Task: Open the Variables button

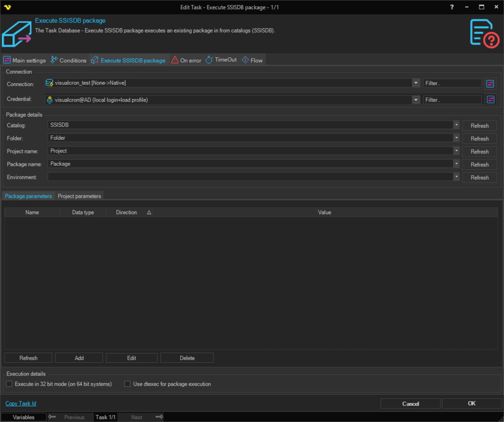Action: [x=23, y=417]
